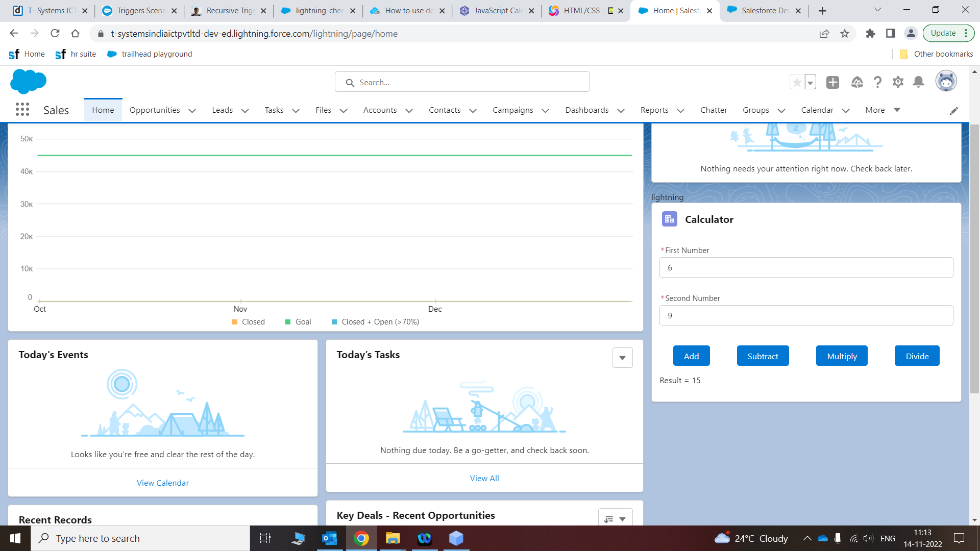980x551 pixels.
Task: Click the Trailhead guidance center icon
Action: (x=857, y=82)
